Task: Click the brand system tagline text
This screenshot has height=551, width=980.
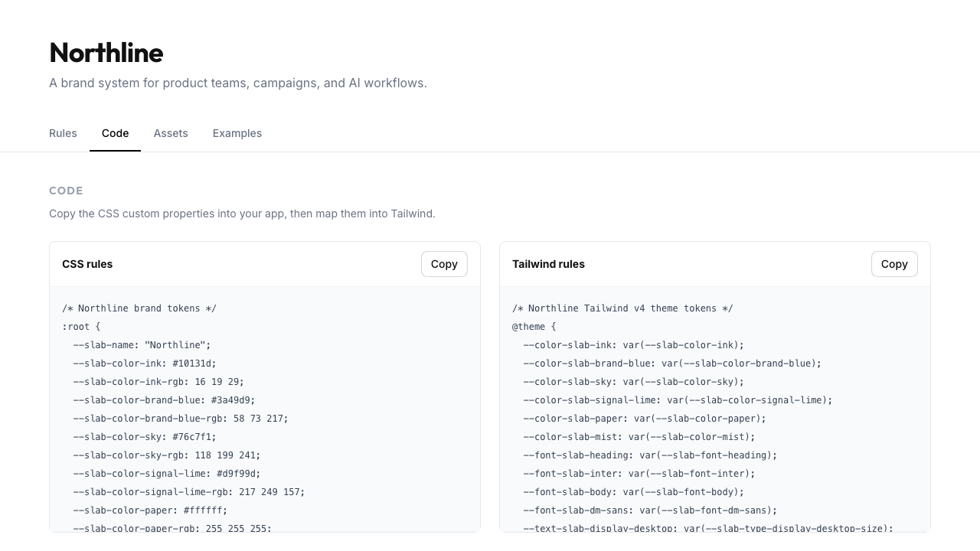Action: click(x=238, y=83)
